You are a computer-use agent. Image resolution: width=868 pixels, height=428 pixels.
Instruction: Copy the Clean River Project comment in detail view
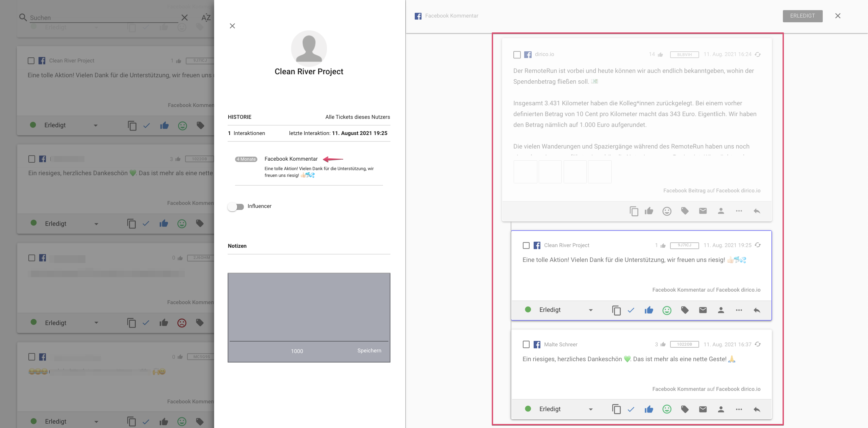click(x=616, y=310)
